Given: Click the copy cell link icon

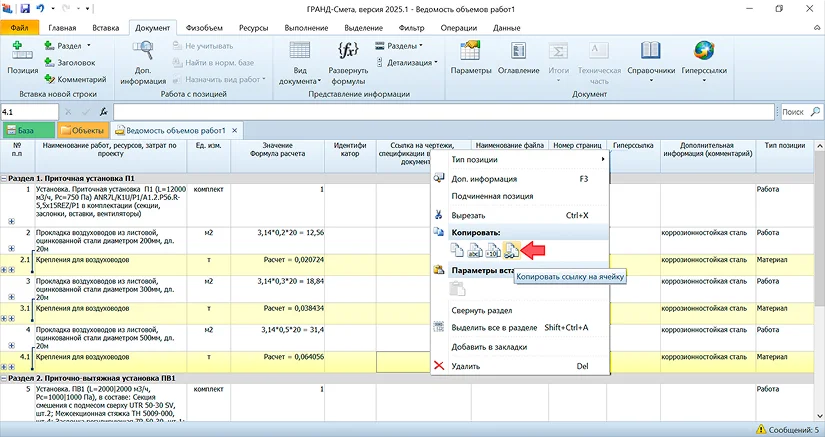Looking at the screenshot, I should coord(511,251).
